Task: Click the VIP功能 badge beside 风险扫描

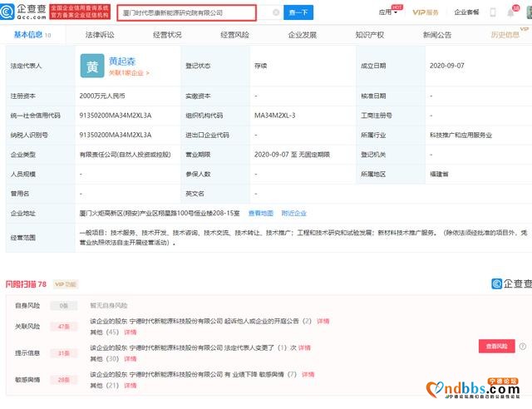Action: coord(66,284)
